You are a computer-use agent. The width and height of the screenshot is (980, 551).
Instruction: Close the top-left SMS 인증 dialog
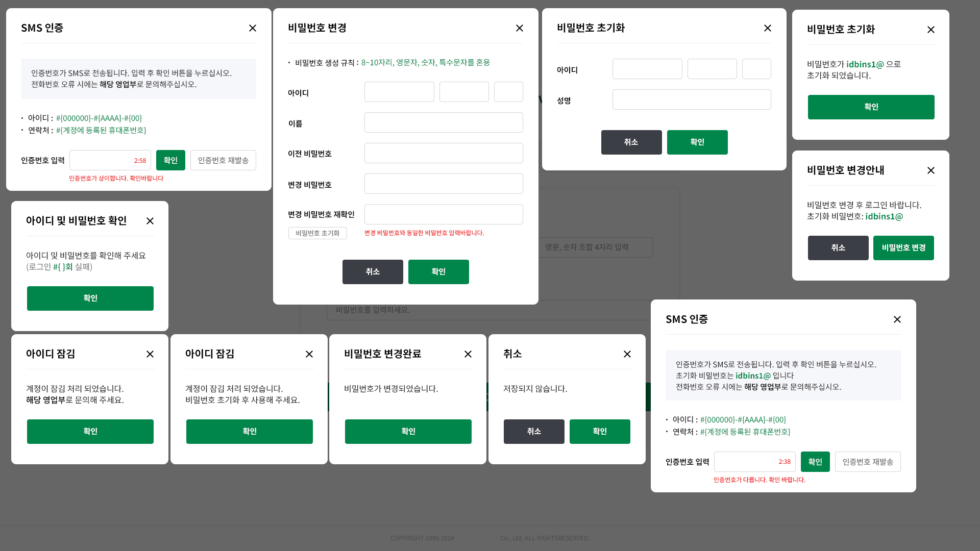tap(253, 28)
